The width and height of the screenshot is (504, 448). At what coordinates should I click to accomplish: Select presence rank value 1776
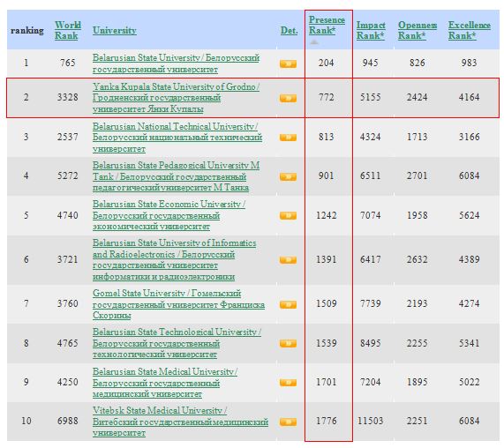[327, 421]
